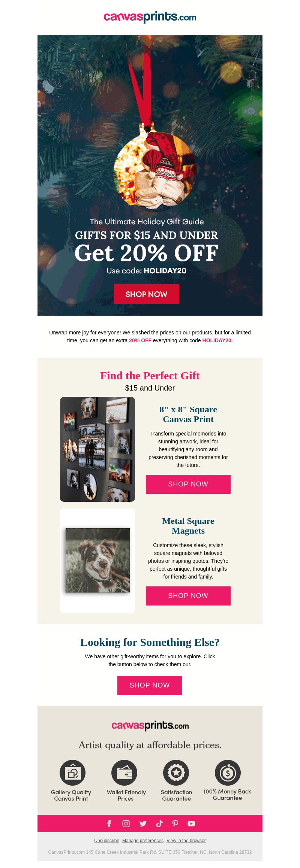Open the Facebook icon in footer
The width and height of the screenshot is (300, 868).
(x=109, y=823)
